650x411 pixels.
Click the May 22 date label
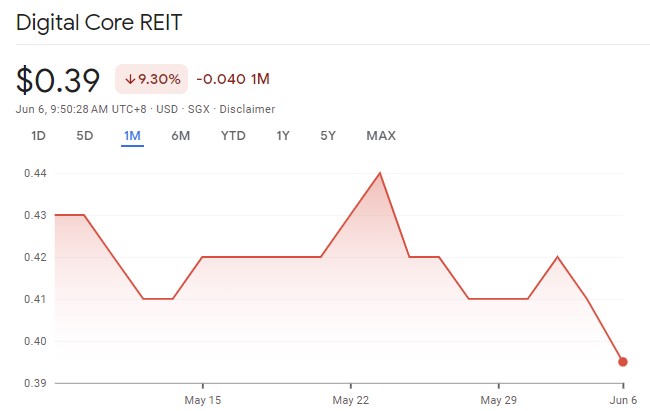pyautogui.click(x=351, y=398)
